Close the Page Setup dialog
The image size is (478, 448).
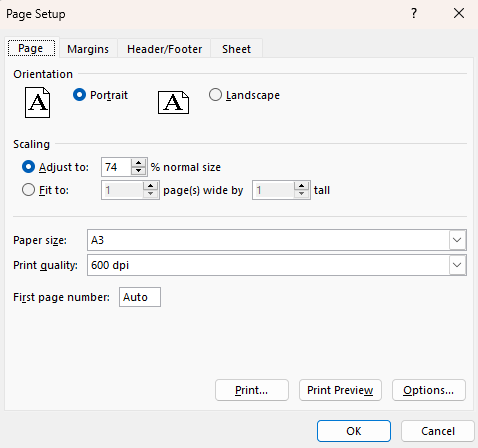[459, 13]
